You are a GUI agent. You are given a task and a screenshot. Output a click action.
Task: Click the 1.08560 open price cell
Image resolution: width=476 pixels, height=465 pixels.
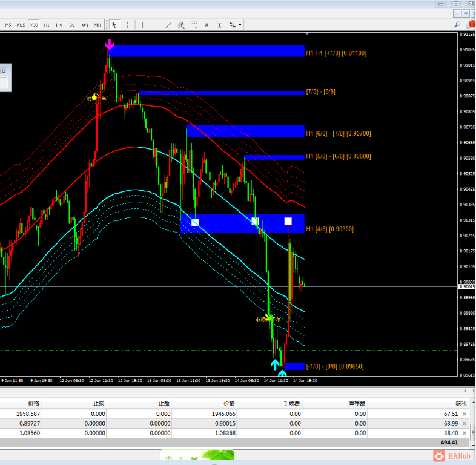[x=30, y=433]
